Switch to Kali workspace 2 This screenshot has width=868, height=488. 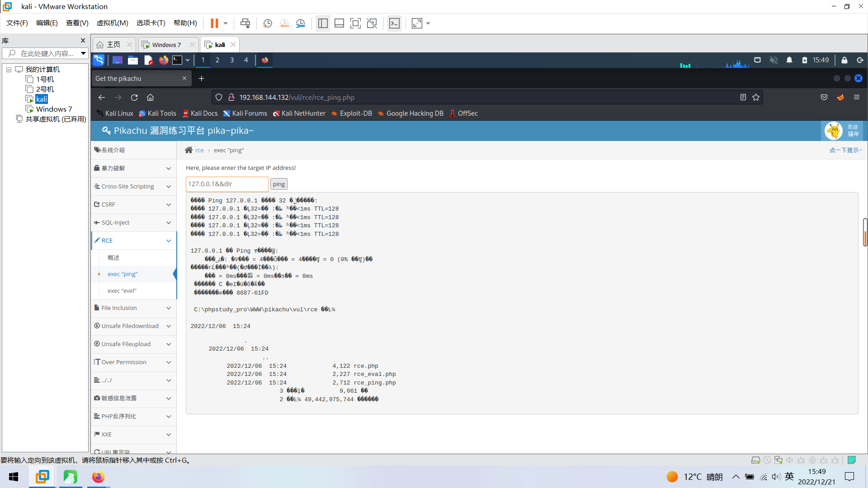tap(217, 60)
